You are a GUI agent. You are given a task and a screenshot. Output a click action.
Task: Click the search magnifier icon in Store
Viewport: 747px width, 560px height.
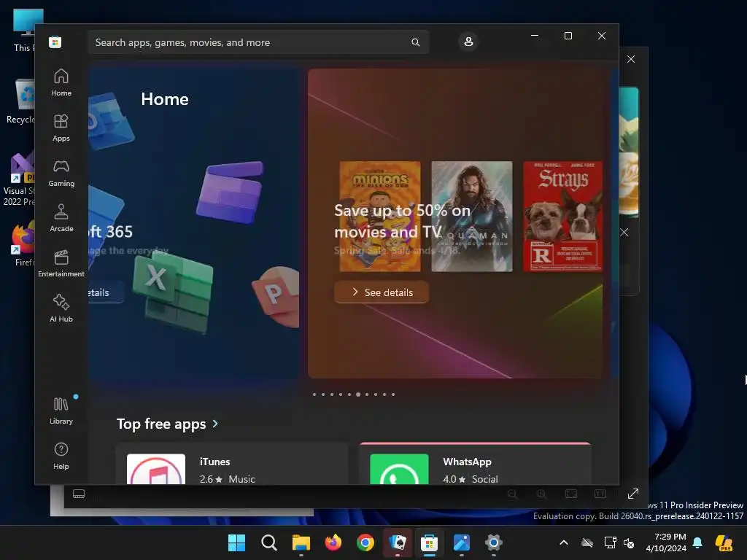pos(415,42)
